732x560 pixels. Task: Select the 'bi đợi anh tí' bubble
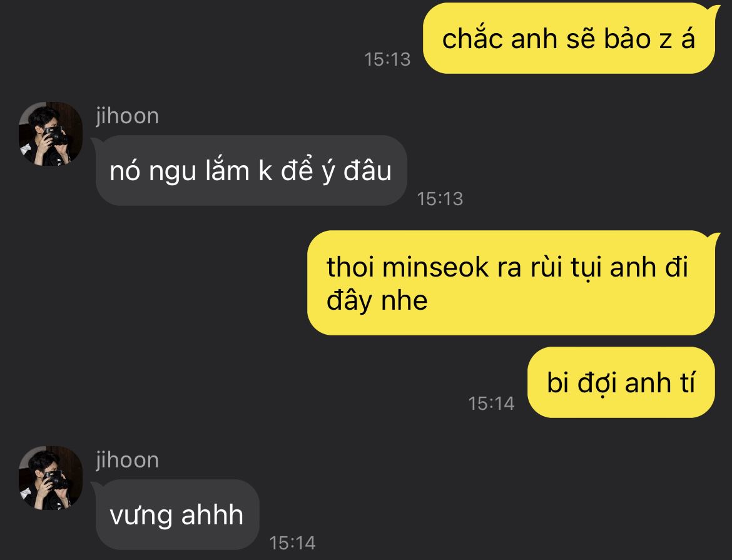(621, 382)
